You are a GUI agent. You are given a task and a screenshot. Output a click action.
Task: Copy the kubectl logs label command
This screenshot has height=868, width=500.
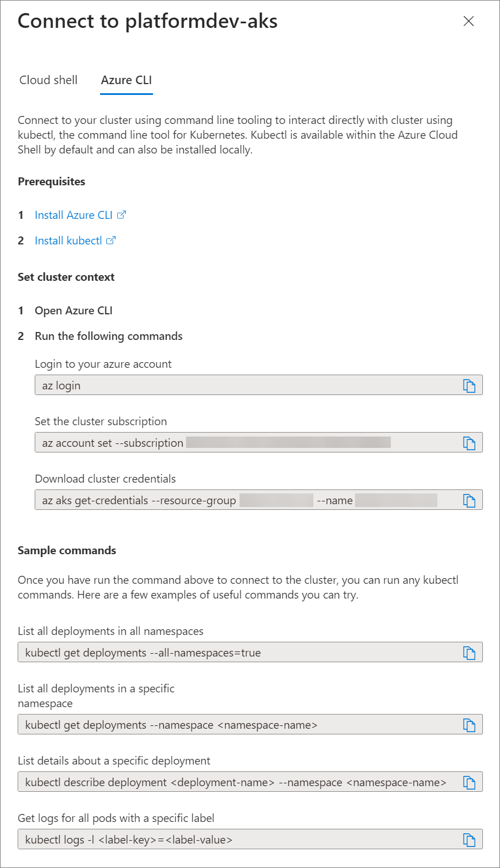pos(469,840)
